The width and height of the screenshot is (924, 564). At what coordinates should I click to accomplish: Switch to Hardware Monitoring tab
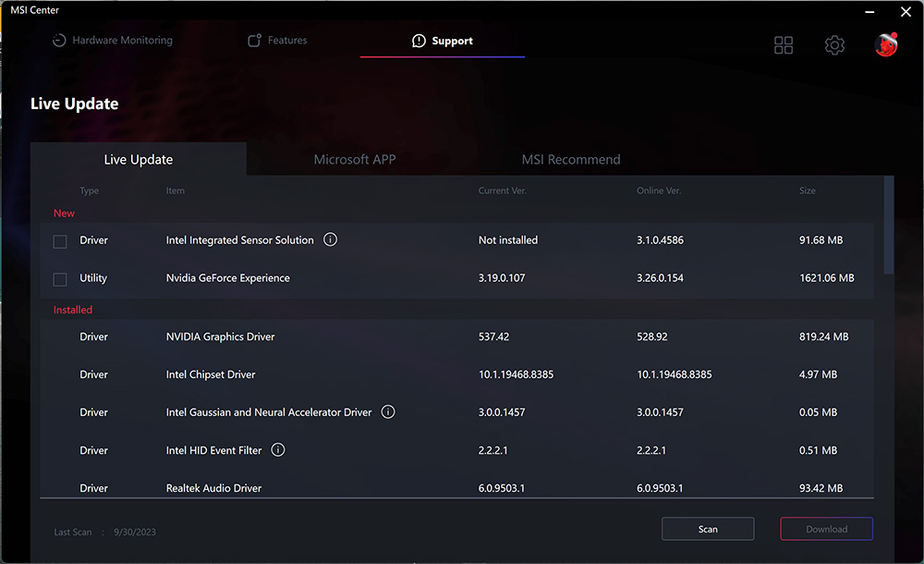pyautogui.click(x=113, y=41)
